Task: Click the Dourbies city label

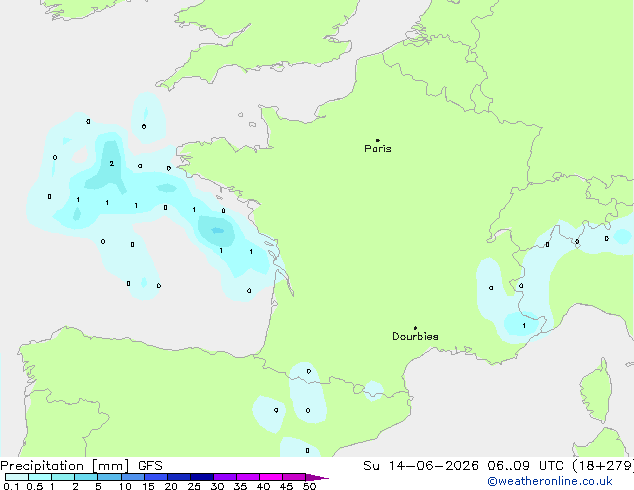Action: (x=415, y=336)
